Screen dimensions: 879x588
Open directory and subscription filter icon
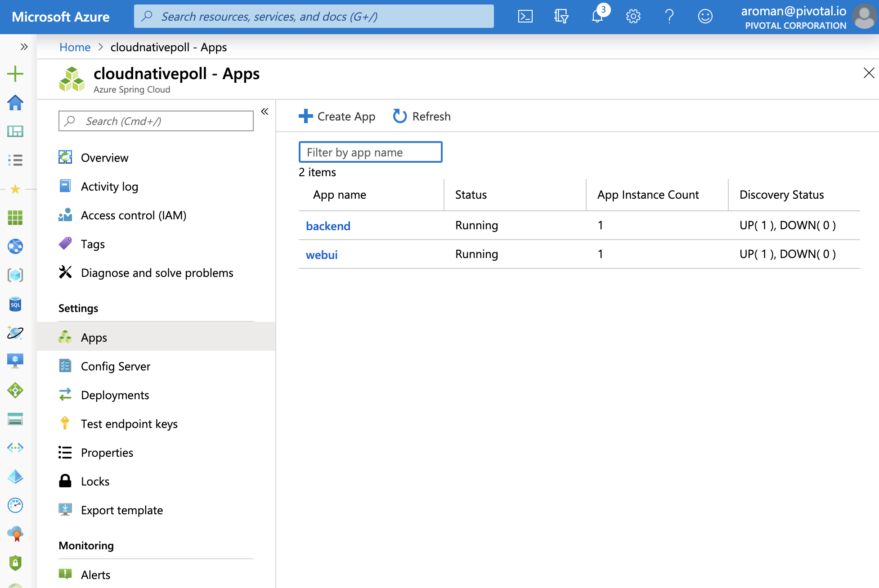(561, 17)
